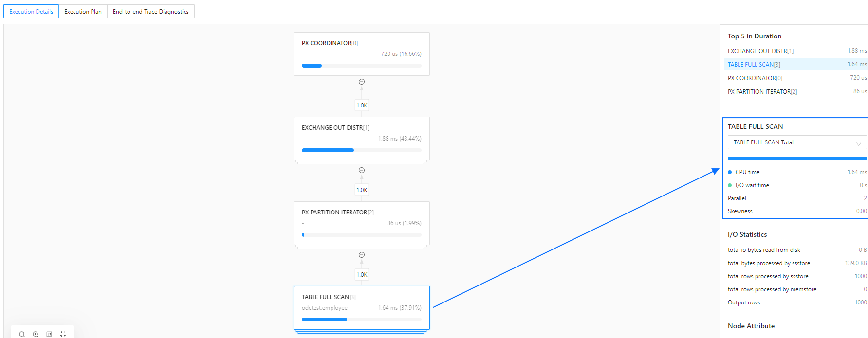Select PX PARTITION ITERATOR[2] in Top 5 list
Screen dimensions: 868x338
click(x=762, y=92)
